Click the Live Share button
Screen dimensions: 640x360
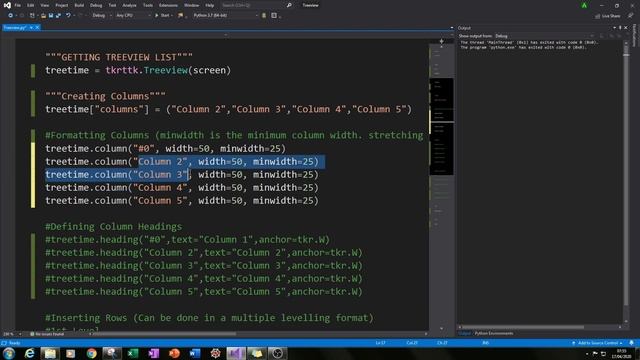[607, 16]
